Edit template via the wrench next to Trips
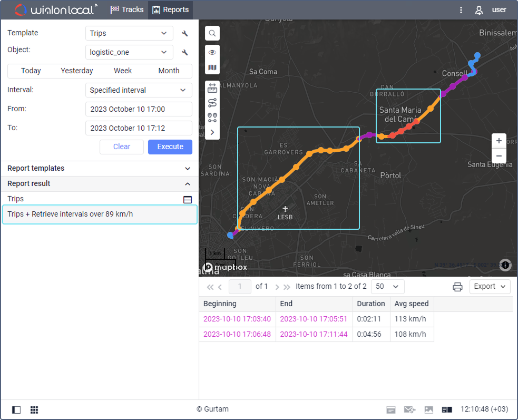 coord(185,33)
